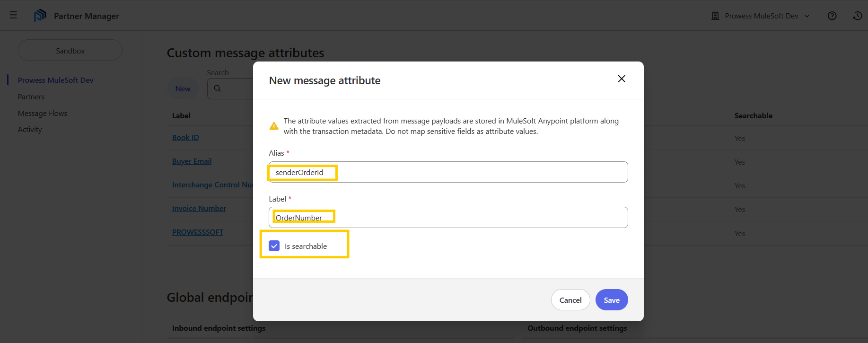This screenshot has width=868, height=343.
Task: Select Prowess MuleSoft Dev sidebar item
Action: pyautogui.click(x=55, y=80)
